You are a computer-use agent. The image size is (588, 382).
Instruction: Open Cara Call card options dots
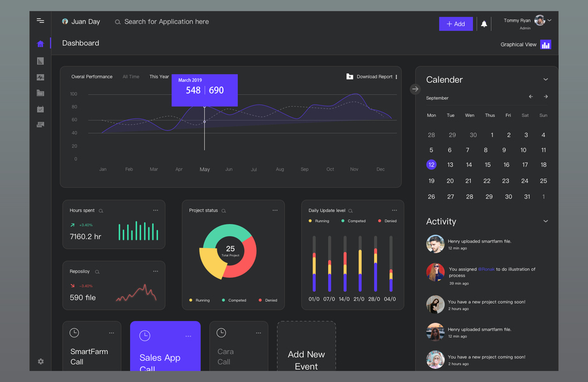(259, 333)
